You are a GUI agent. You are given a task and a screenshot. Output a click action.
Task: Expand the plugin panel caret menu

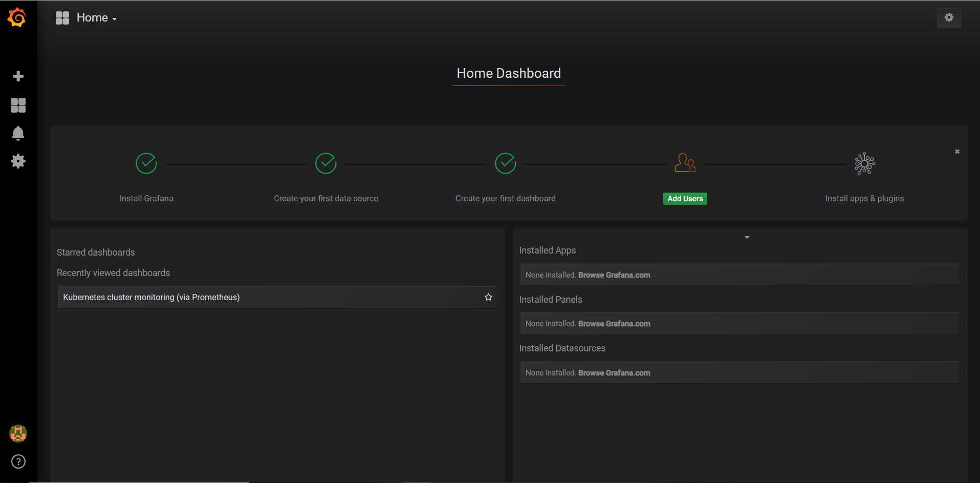click(747, 237)
